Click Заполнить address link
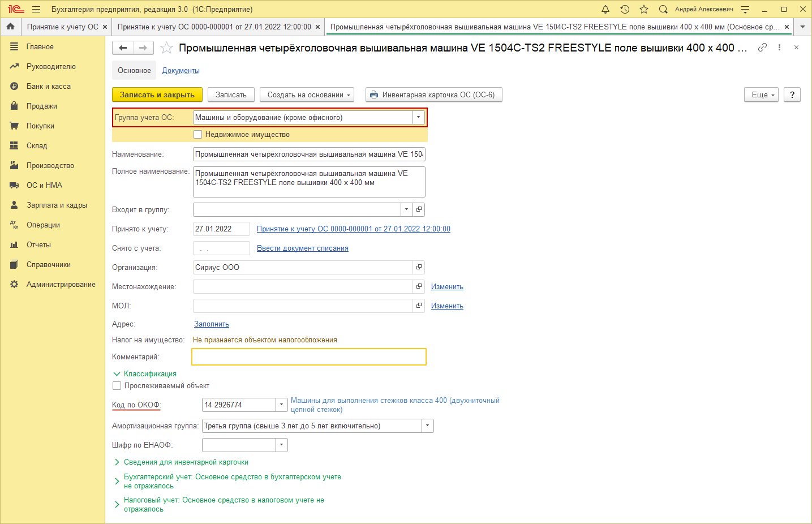The height and width of the screenshot is (524, 812). pyautogui.click(x=212, y=324)
